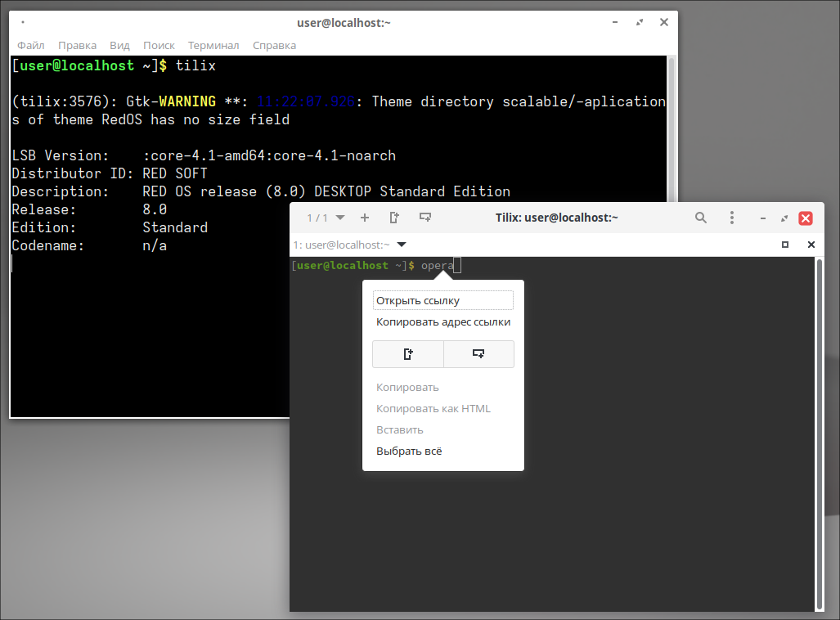This screenshot has width=840, height=620.
Task: Select Копировать адрес ссылки
Action: (443, 322)
